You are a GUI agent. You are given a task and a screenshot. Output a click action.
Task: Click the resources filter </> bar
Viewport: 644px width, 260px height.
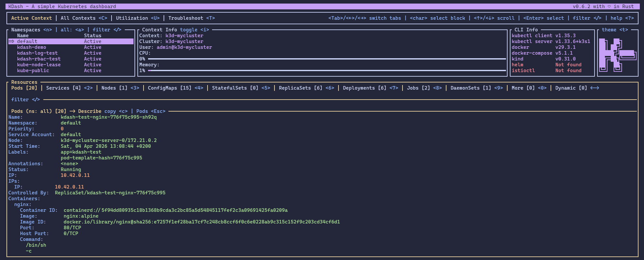click(26, 100)
